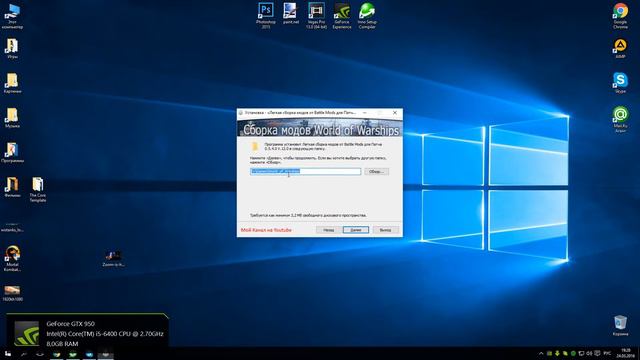Image resolution: width=640 pixels, height=360 pixels.
Task: Select the 'Музыка' folder shortcut
Action: [12, 118]
